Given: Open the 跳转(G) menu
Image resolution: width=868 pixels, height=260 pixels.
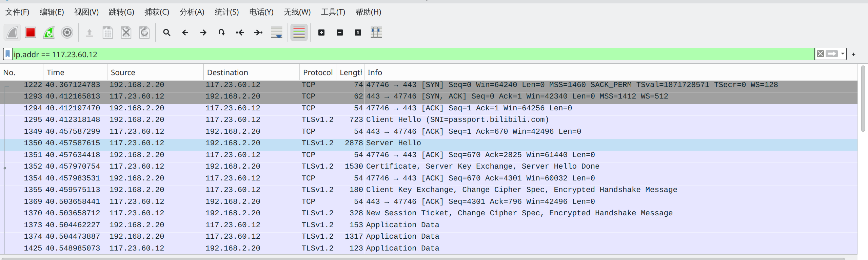Looking at the screenshot, I should [x=121, y=12].
